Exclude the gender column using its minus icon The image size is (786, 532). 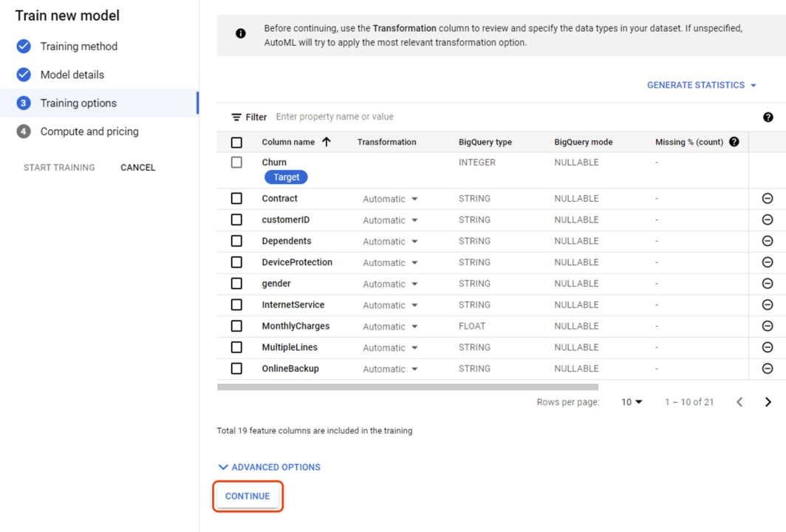tap(768, 283)
